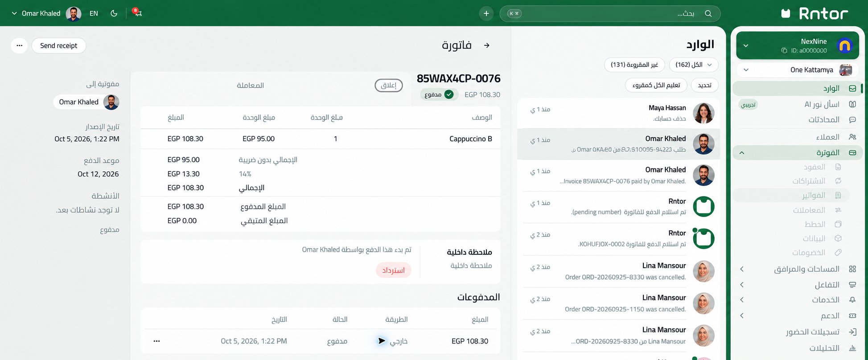Viewport: 868px width, 360px height.
Task: Click the Send receipt button
Action: tap(58, 45)
